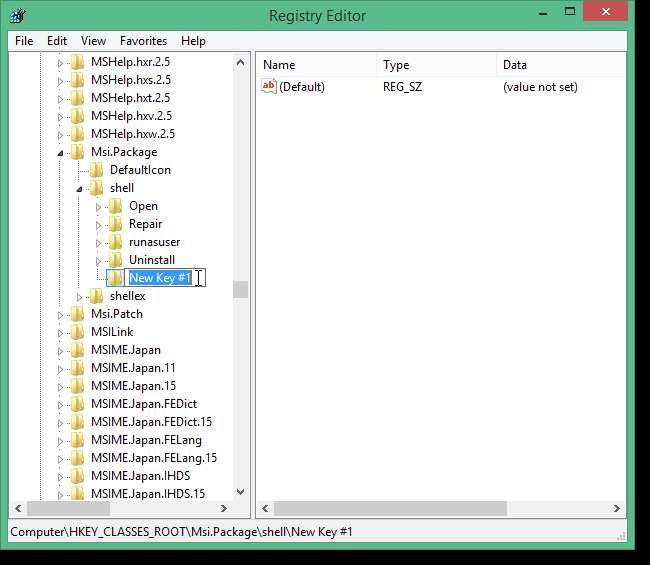Click the MSHelp.hxv.2.5 folder icon

(x=78, y=116)
